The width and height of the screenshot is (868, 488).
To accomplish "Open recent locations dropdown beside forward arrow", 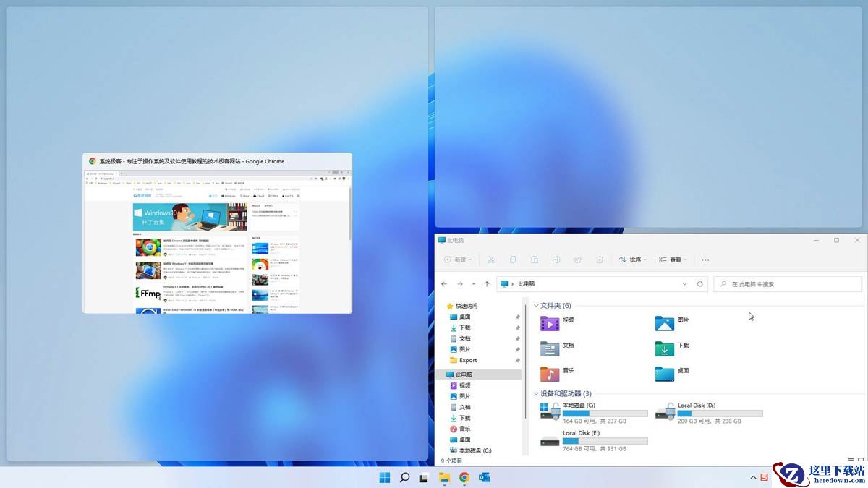I will (474, 284).
